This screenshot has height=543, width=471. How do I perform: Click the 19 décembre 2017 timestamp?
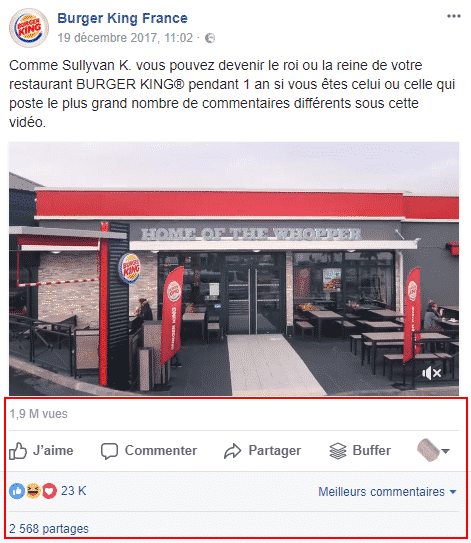(x=125, y=38)
